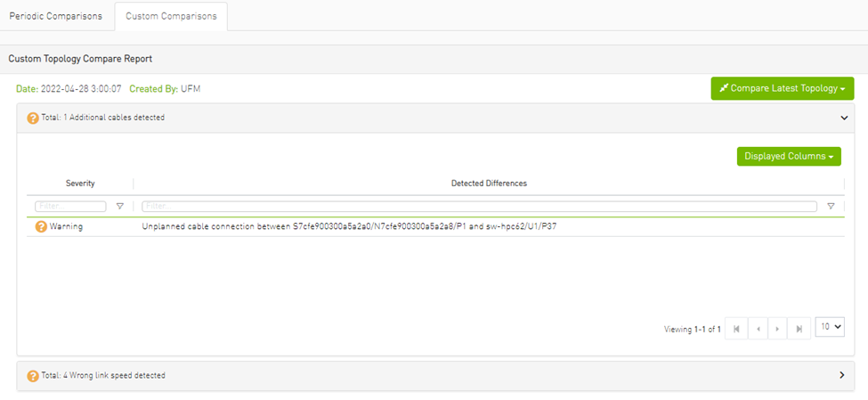The height and width of the screenshot is (400, 868).
Task: Click the Severity column header
Action: click(80, 184)
